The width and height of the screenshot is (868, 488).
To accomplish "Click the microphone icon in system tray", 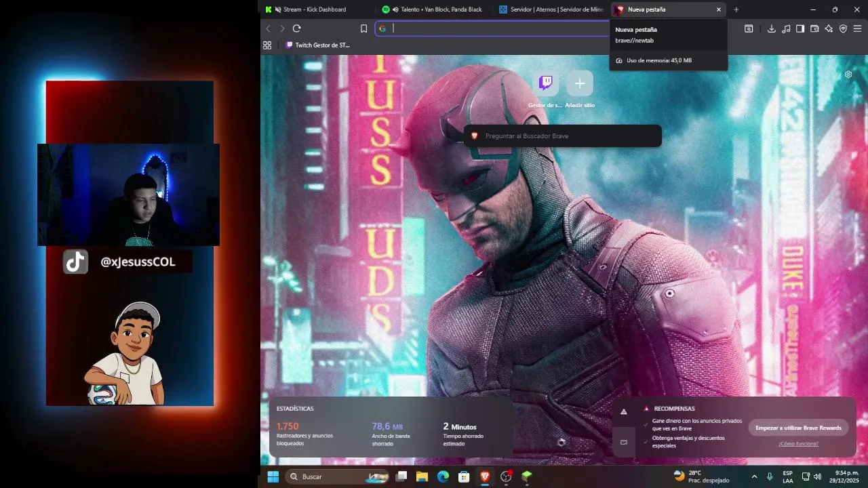I will coord(770,476).
